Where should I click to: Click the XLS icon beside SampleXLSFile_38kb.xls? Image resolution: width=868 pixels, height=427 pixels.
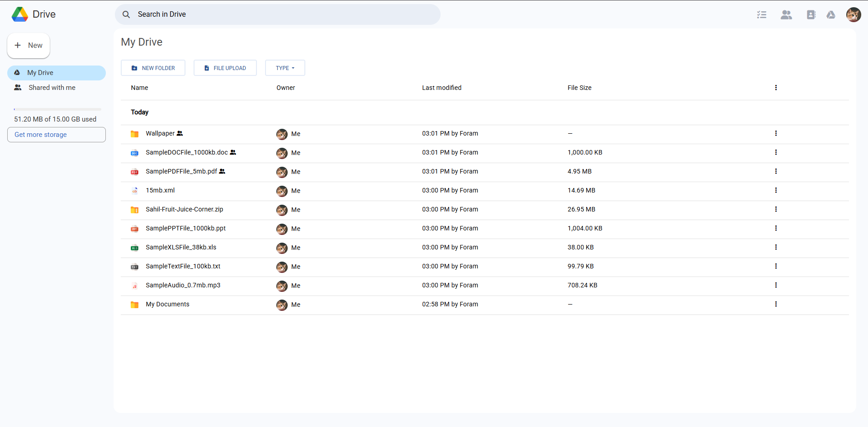[x=134, y=248]
